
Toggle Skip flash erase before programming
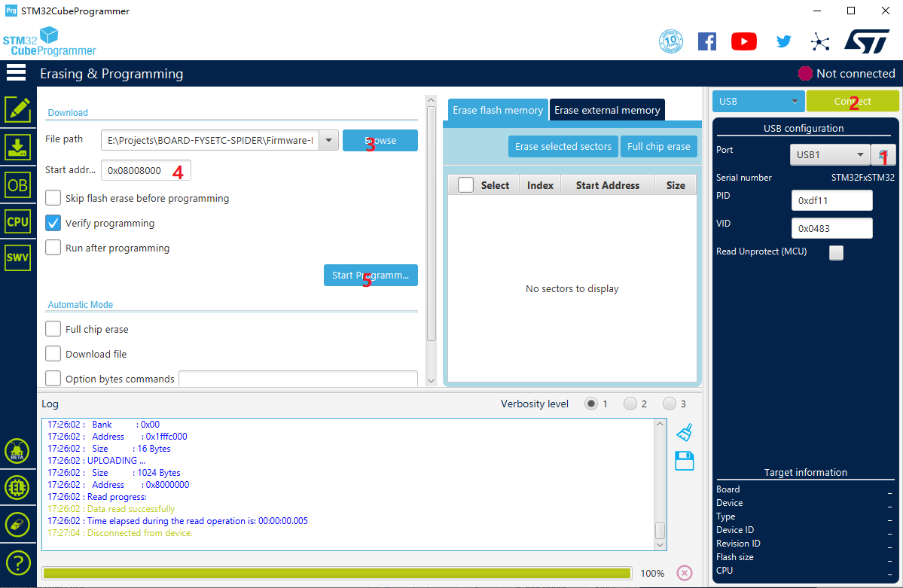point(53,198)
